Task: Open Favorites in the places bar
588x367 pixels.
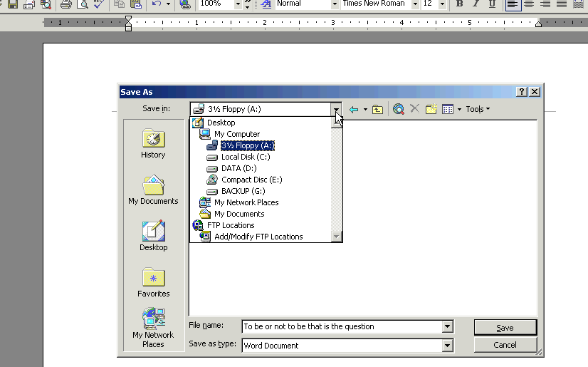Action: 153,282
